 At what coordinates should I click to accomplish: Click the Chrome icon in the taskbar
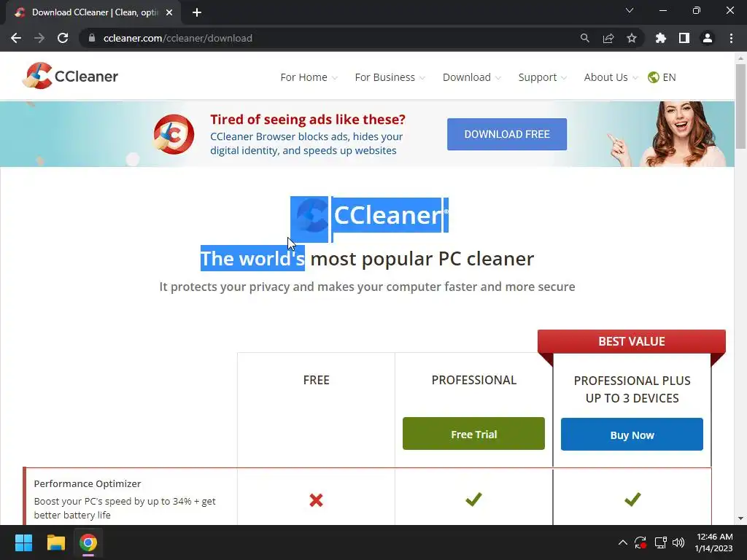[x=88, y=542]
